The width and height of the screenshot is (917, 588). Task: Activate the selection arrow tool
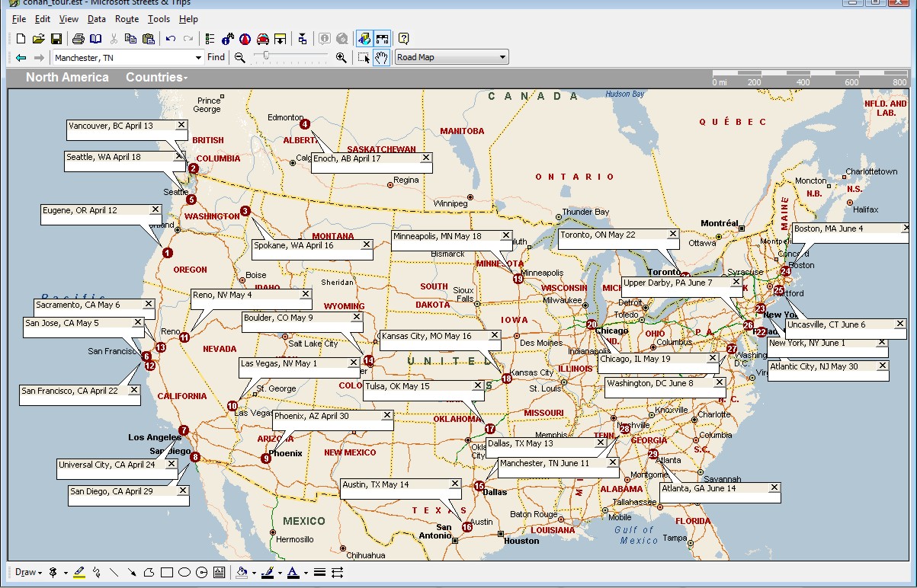coord(364,57)
